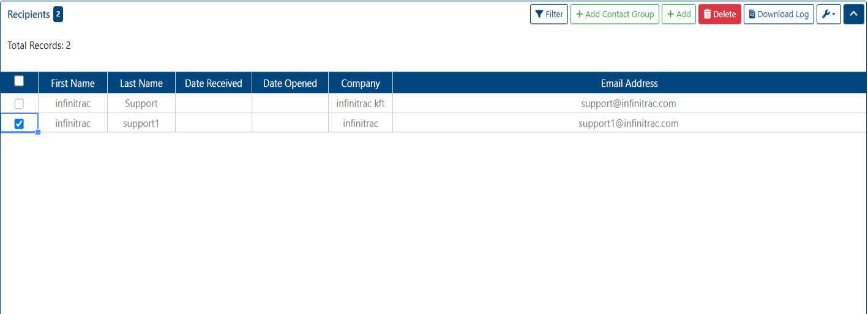Viewport: 868px width, 314px height.
Task: Sort by First Name column header
Action: point(73,83)
